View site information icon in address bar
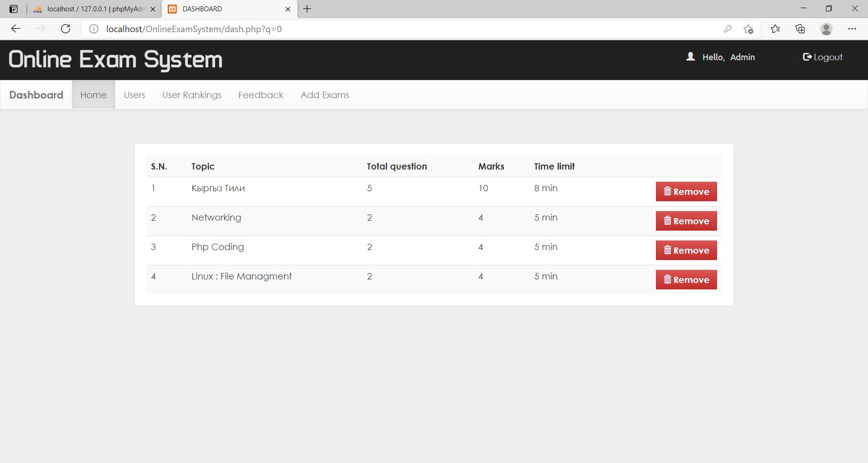The width and height of the screenshot is (868, 463). click(94, 29)
